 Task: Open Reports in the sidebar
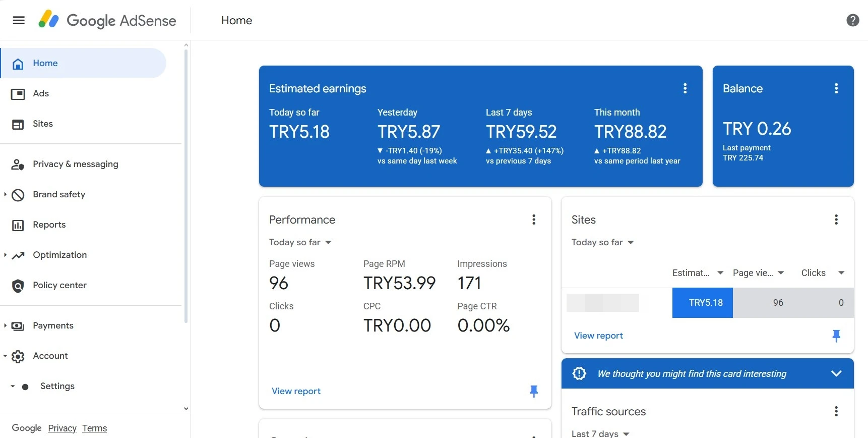49,225
